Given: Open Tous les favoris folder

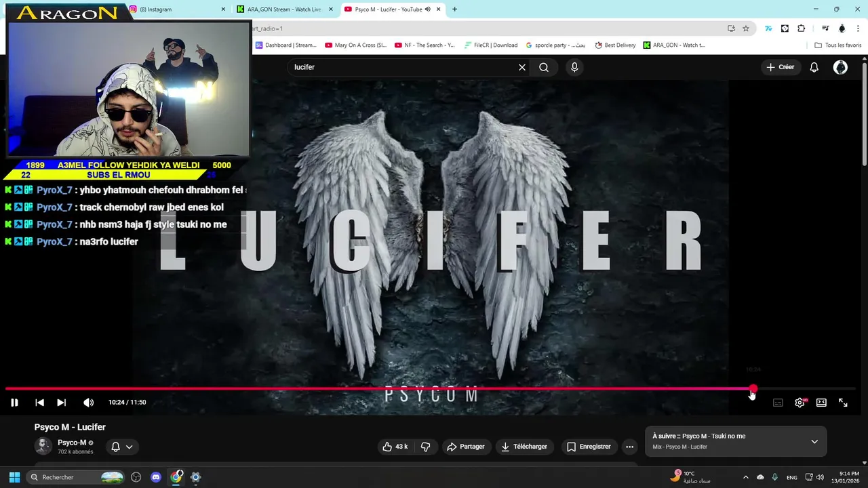Looking at the screenshot, I should [x=838, y=45].
